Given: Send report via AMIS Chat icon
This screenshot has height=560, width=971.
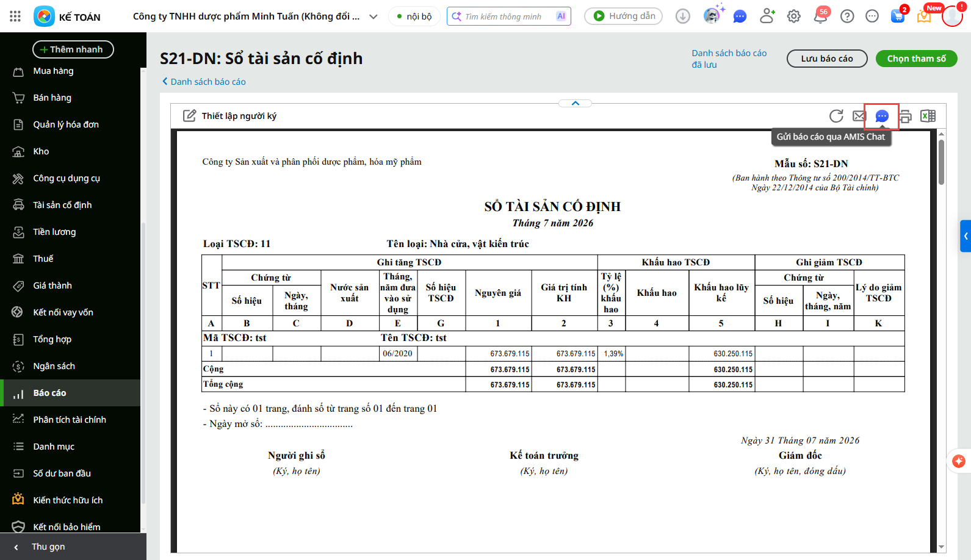Looking at the screenshot, I should [x=882, y=116].
